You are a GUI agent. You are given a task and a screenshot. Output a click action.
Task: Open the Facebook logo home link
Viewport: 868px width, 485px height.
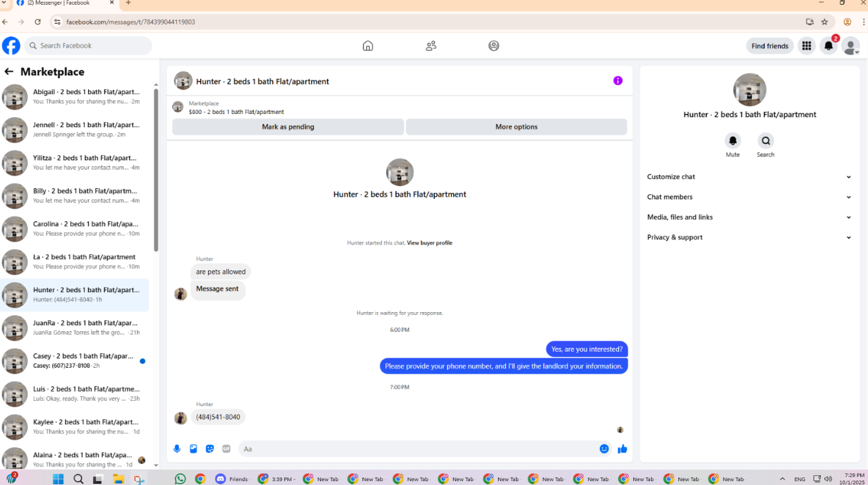(11, 46)
